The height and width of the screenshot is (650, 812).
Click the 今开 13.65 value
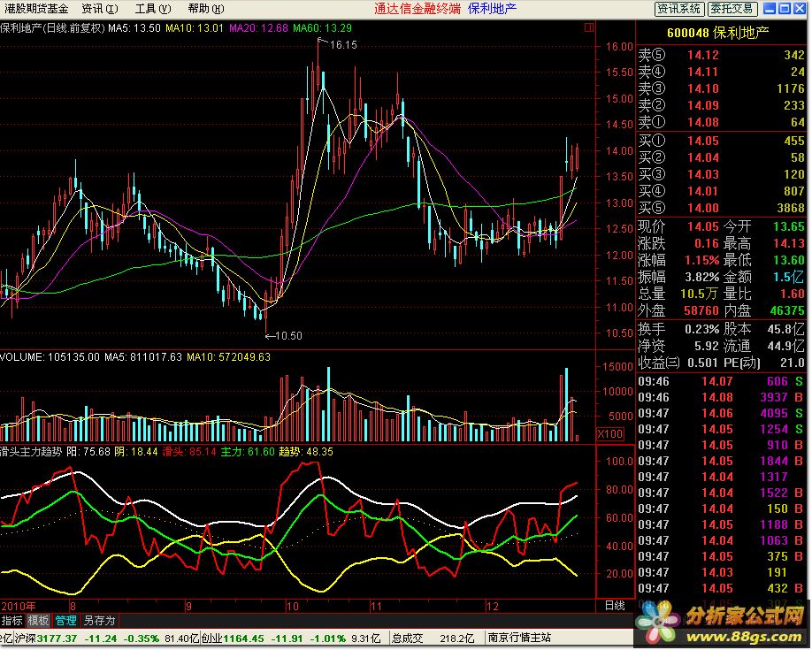coord(788,226)
